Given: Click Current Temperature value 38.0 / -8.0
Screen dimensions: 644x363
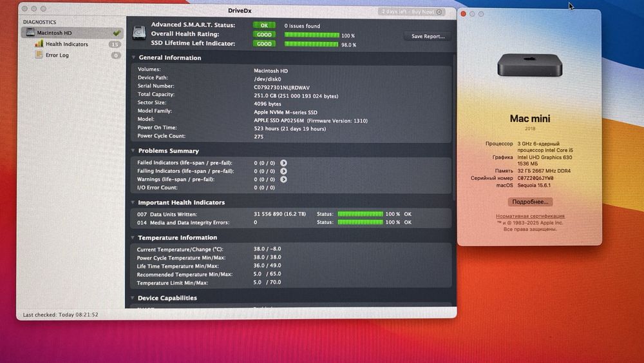Looking at the screenshot, I should click(267, 249).
